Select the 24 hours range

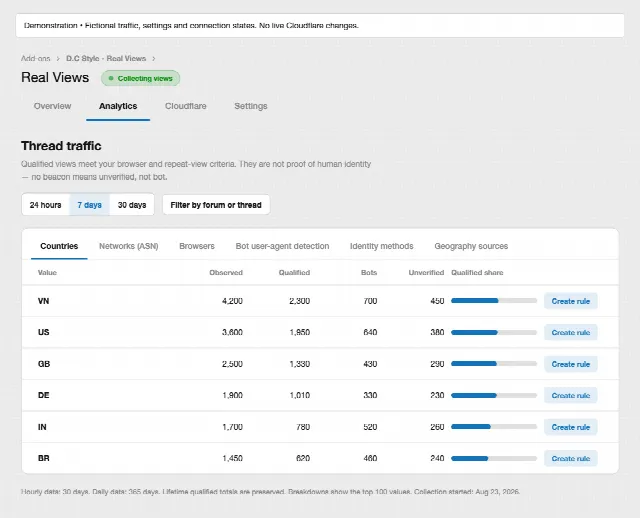coord(45,205)
